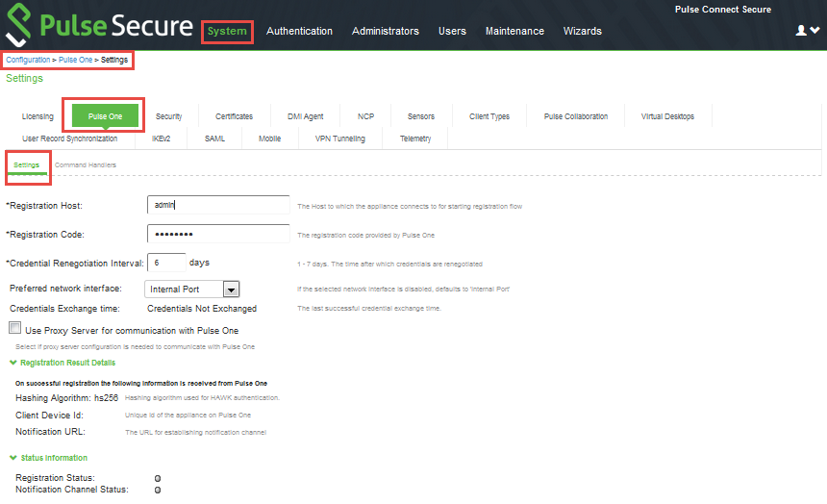The height and width of the screenshot is (504, 827).
Task: Go to the Certificates tab
Action: pos(234,116)
